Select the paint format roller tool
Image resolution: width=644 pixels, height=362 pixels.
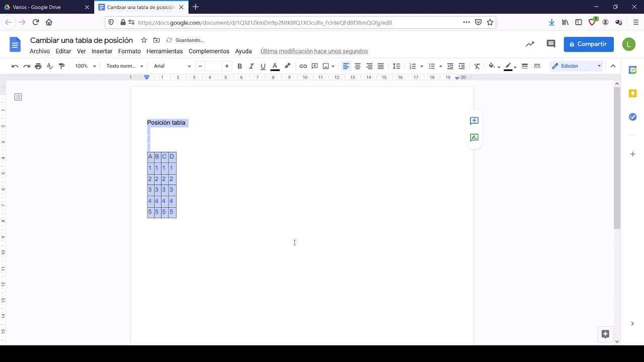coord(62,66)
